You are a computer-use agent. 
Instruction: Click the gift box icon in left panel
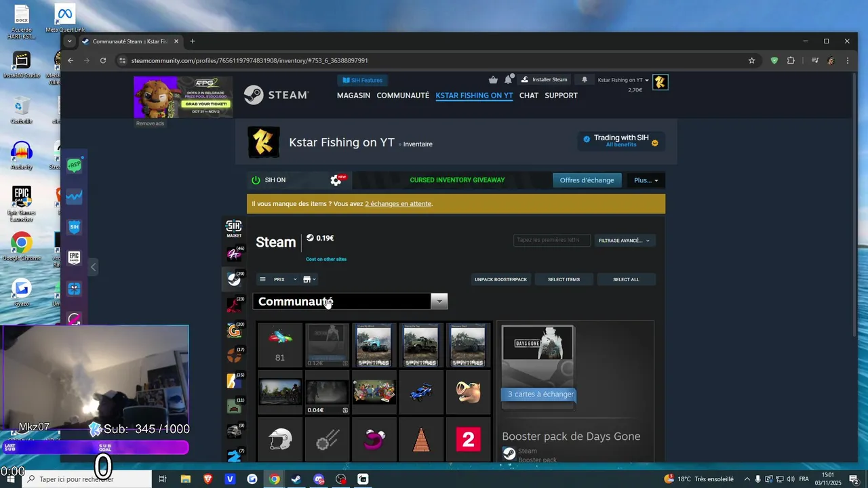[x=75, y=289]
